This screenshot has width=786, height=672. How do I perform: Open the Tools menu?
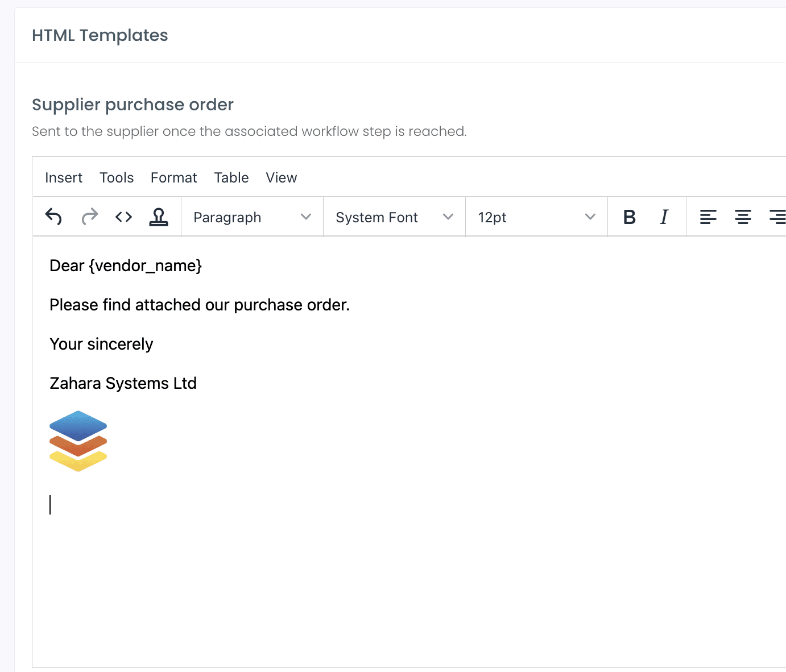pyautogui.click(x=117, y=178)
